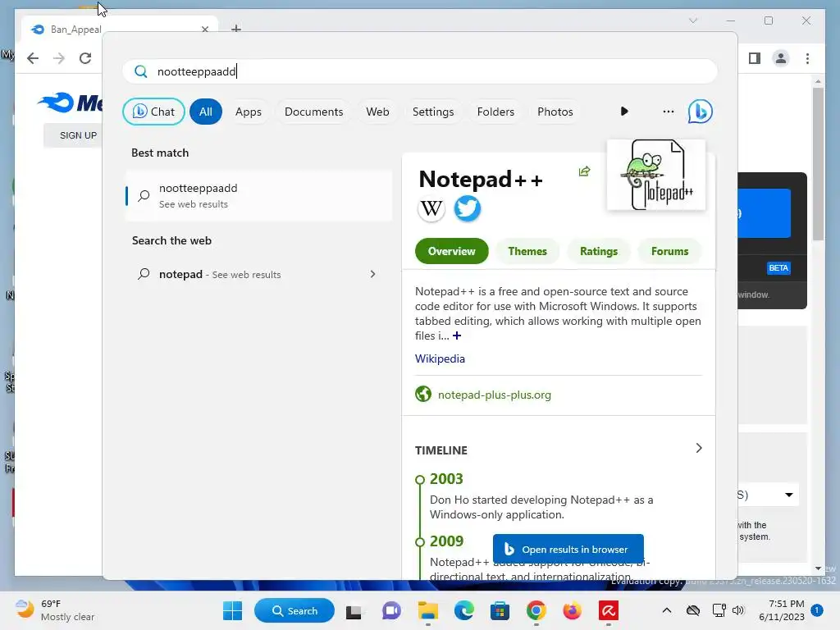Switch to the Forums tab
Screen dimensions: 840x630
click(669, 251)
